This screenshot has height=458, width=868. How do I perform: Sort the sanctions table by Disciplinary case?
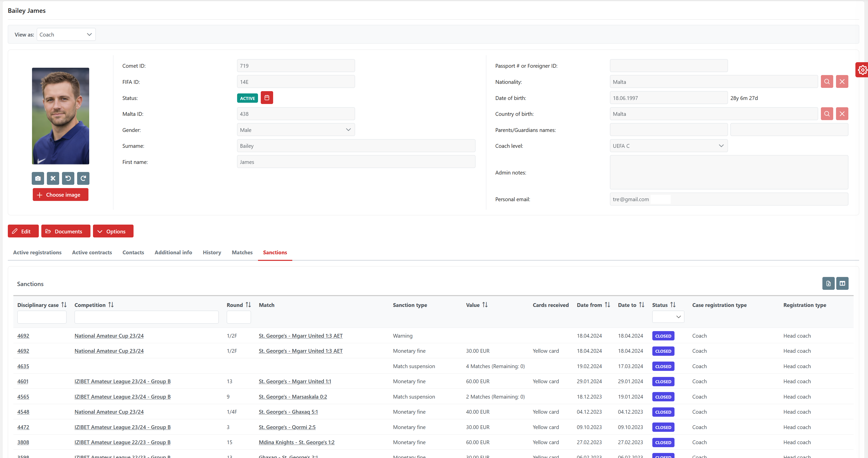tap(64, 305)
